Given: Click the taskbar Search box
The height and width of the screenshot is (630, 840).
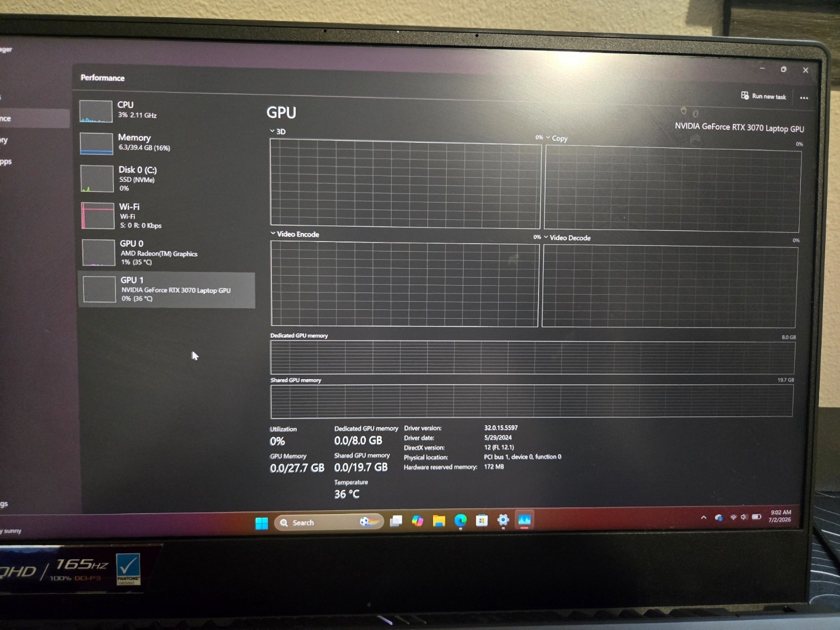Looking at the screenshot, I should click(x=329, y=522).
